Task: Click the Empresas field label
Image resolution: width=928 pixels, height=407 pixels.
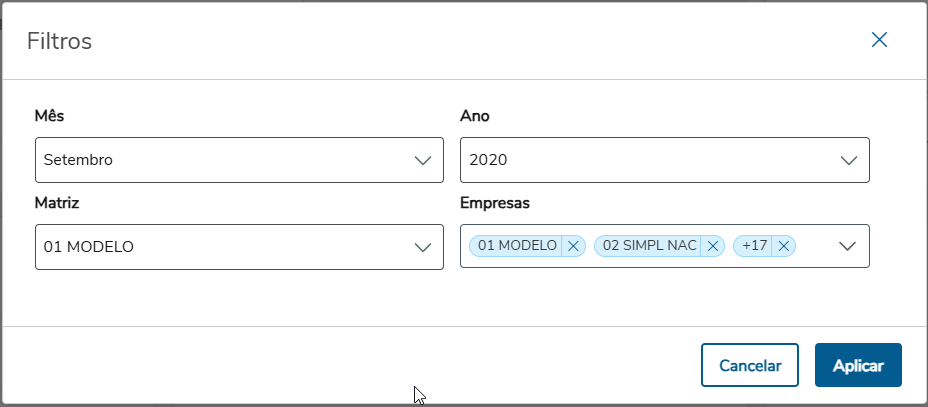Action: coord(495,203)
